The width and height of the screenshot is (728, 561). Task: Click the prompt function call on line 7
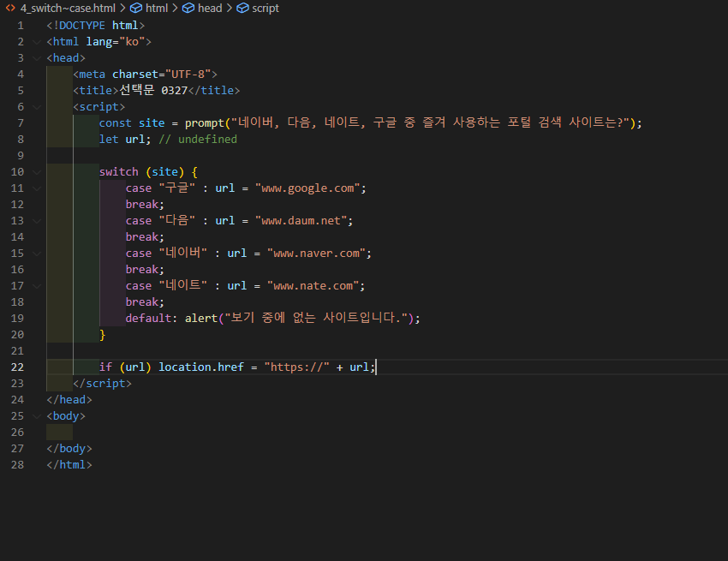(x=205, y=123)
